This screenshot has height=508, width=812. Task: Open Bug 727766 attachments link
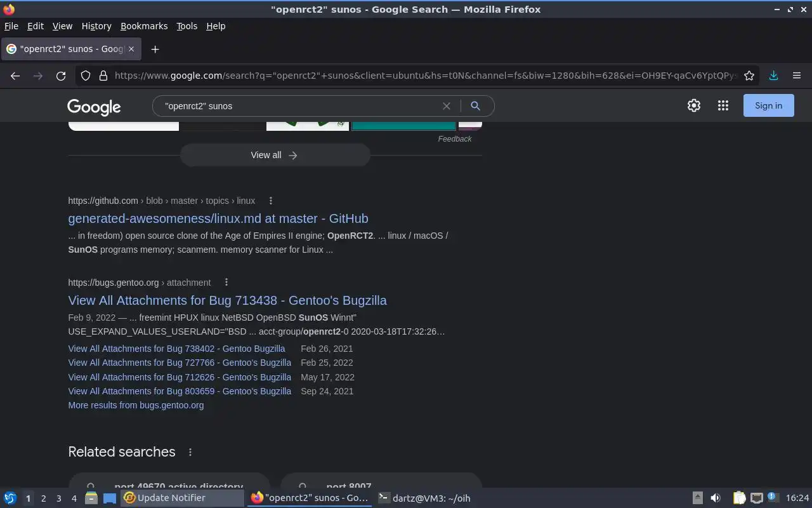(x=180, y=363)
